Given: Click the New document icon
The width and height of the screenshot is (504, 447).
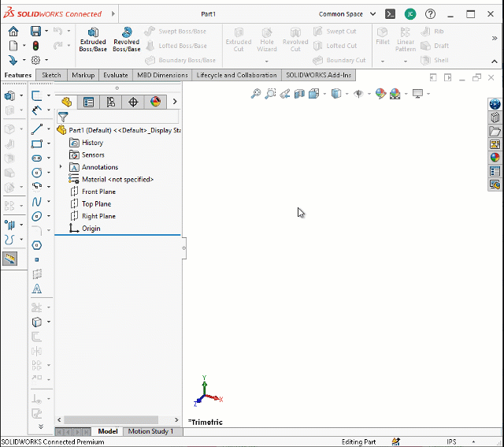Looking at the screenshot, I should tap(13, 46).
